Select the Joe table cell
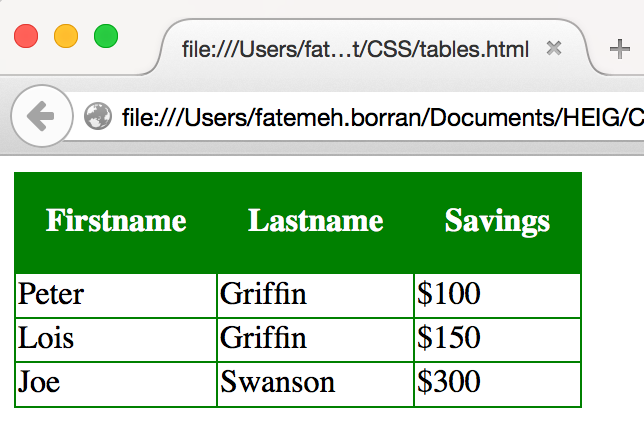The width and height of the screenshot is (644, 434). pos(116,384)
